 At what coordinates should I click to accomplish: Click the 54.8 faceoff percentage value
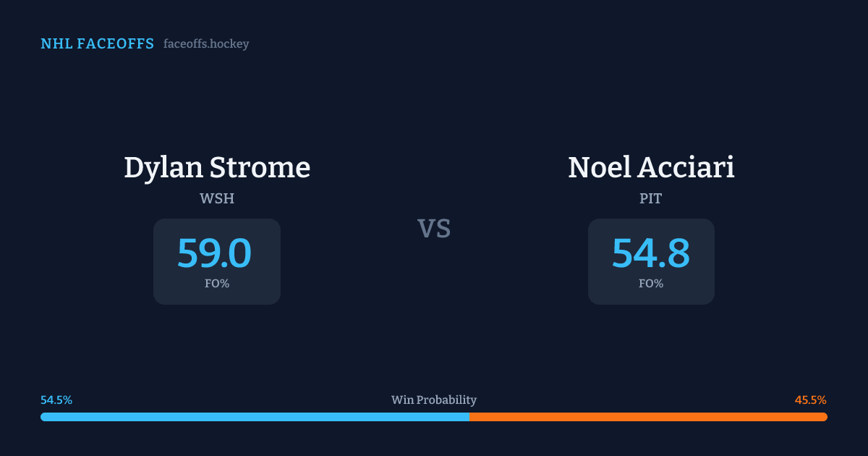(x=651, y=253)
